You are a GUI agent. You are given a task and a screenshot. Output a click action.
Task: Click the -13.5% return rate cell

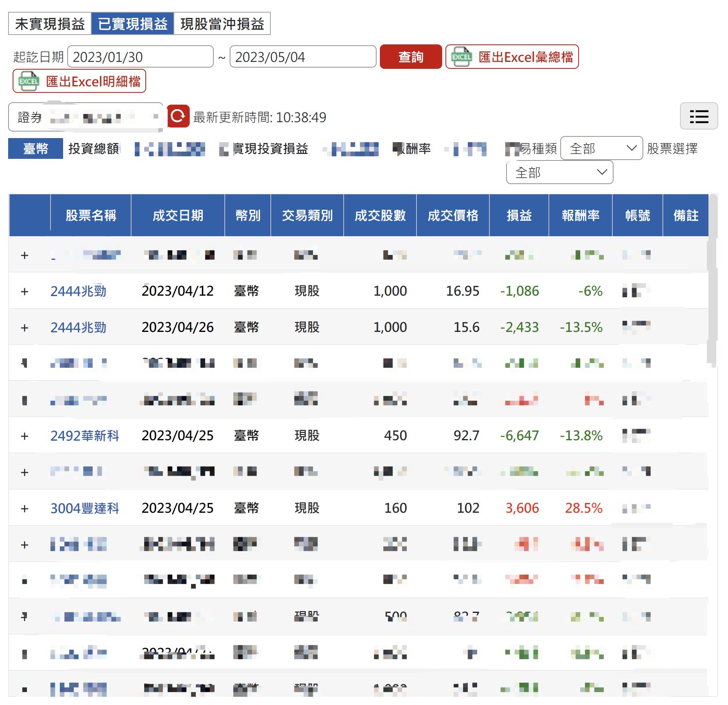pos(581,327)
